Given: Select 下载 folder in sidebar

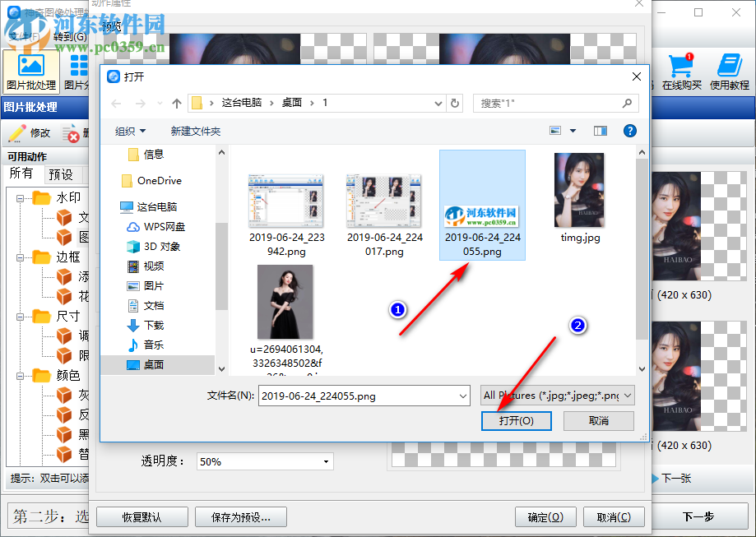Looking at the screenshot, I should click(146, 326).
